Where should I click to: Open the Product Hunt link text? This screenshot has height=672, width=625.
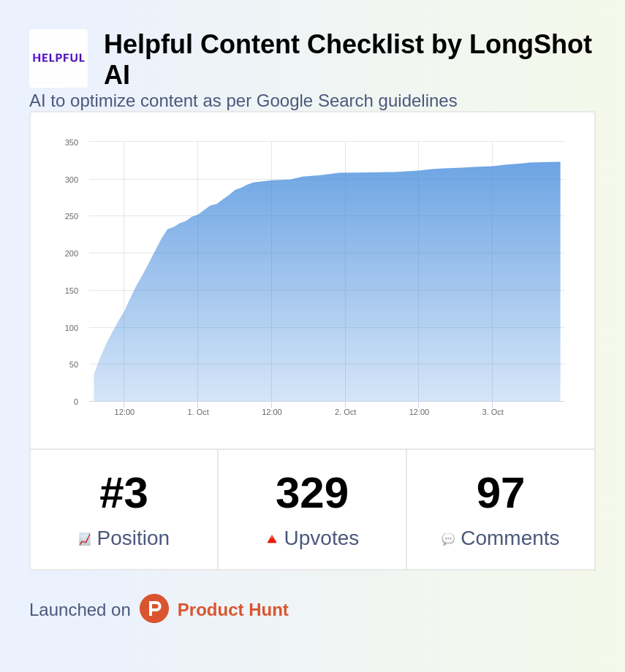pos(232,610)
